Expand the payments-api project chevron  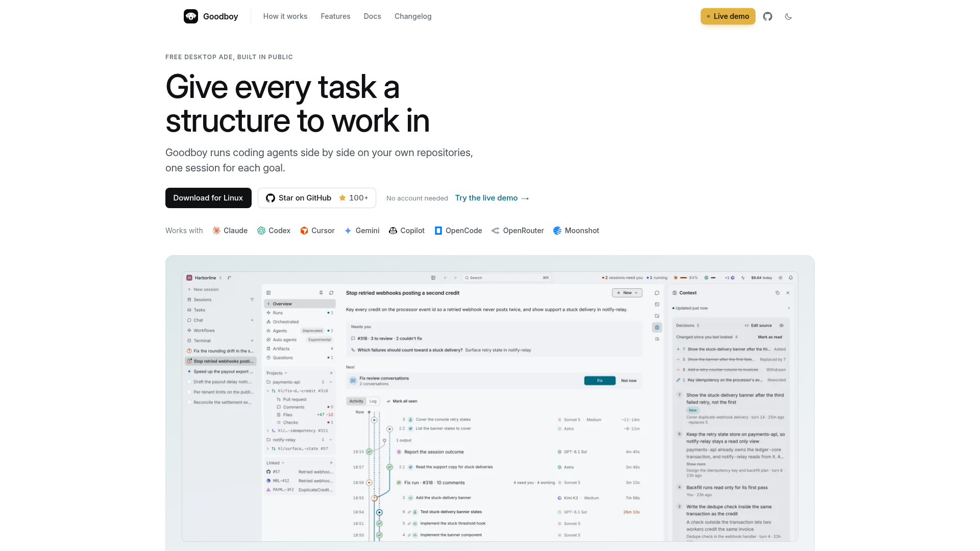point(331,382)
